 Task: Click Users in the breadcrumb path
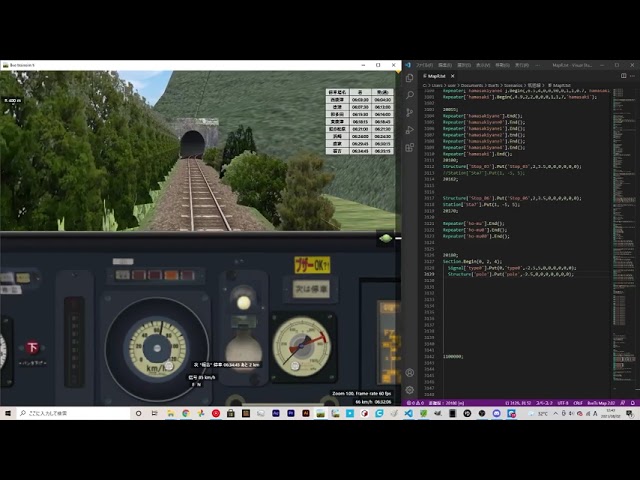[x=437, y=85]
